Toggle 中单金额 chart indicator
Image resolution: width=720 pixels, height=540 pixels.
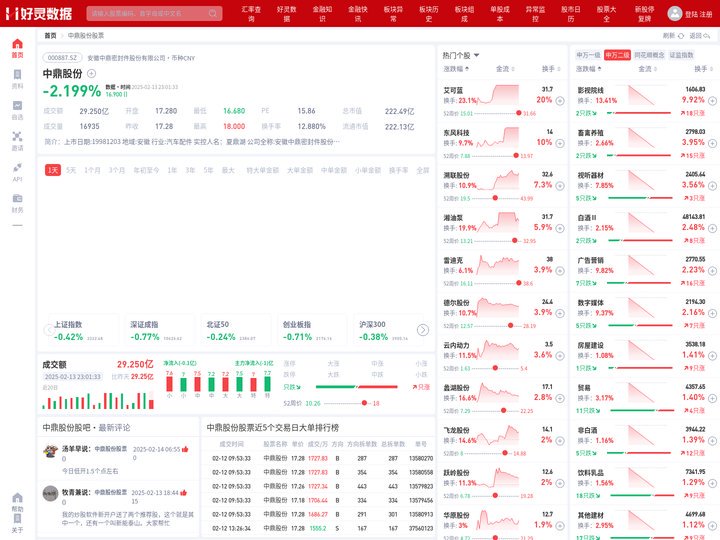tap(334, 170)
